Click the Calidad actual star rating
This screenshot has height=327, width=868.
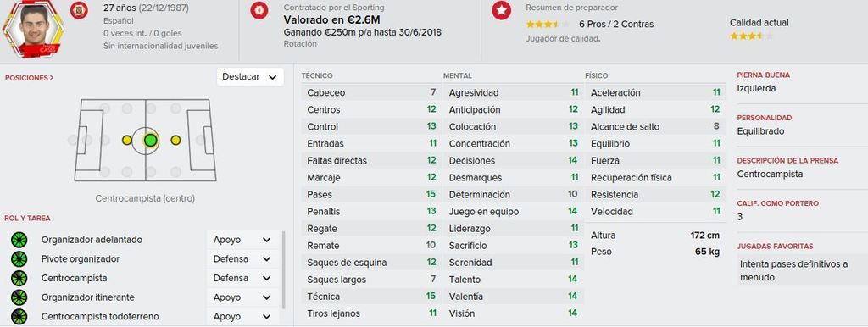[x=751, y=36]
